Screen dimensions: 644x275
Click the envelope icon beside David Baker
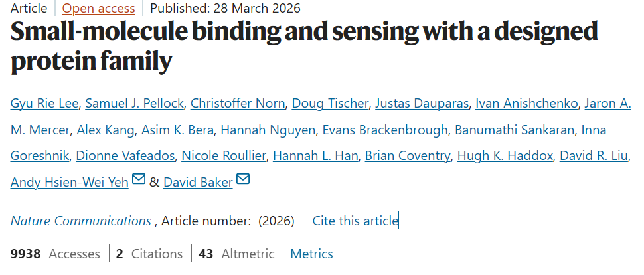coord(243,179)
